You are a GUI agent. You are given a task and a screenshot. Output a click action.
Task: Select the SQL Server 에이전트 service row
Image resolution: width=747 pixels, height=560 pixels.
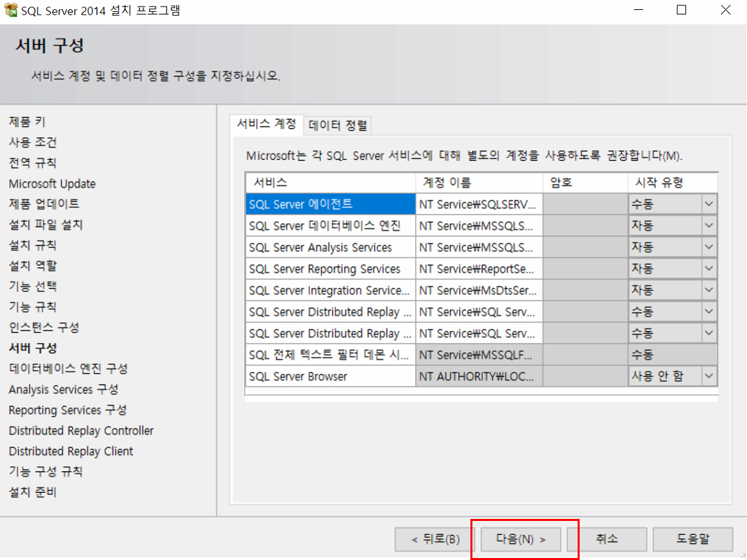tap(331, 204)
